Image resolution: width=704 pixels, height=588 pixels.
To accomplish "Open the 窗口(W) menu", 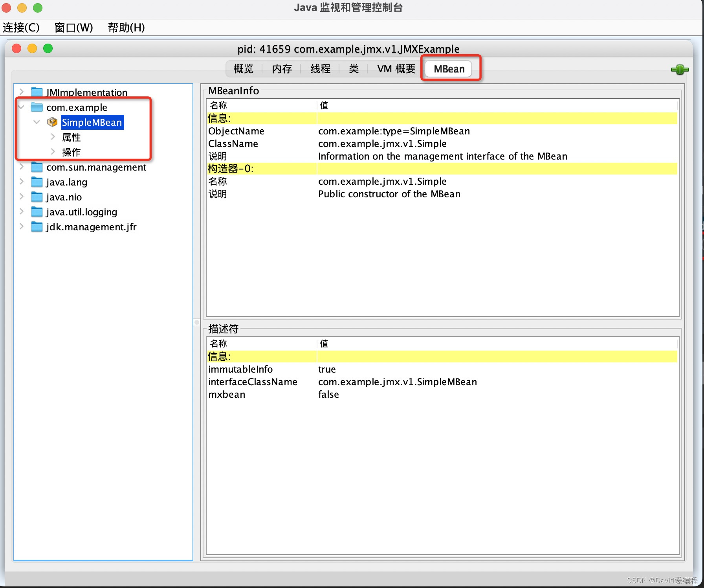I will coord(74,28).
